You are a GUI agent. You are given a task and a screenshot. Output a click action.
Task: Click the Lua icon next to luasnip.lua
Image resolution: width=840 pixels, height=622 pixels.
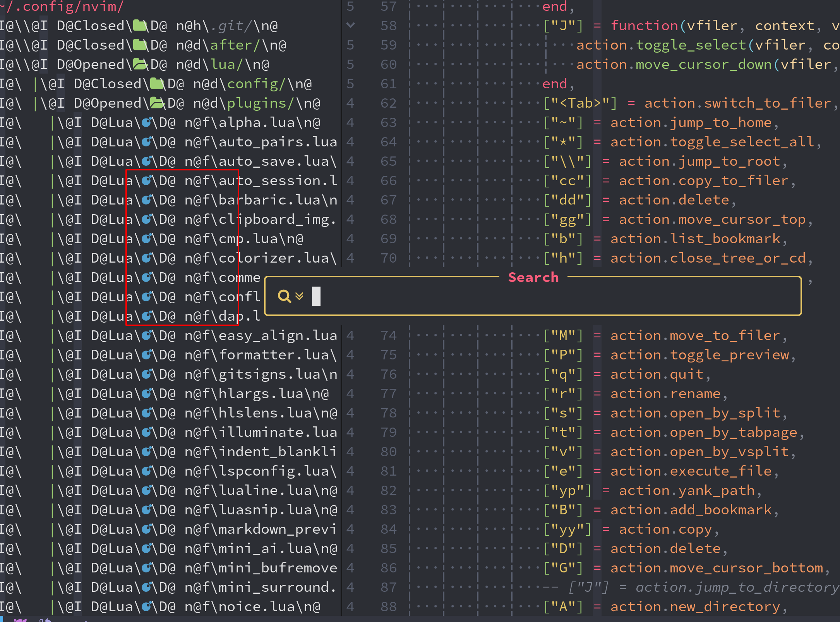146,509
